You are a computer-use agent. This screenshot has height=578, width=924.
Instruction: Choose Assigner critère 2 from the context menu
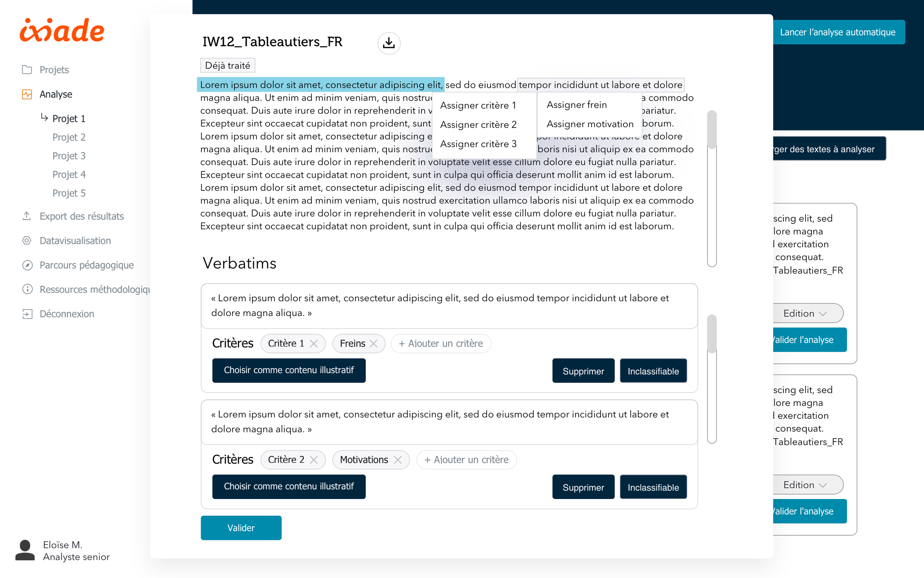[478, 124]
